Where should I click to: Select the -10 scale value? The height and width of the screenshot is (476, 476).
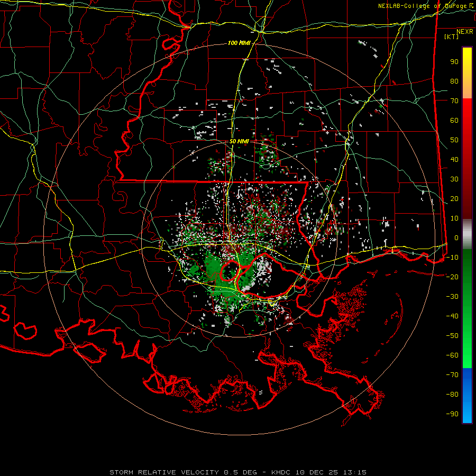pyautogui.click(x=452, y=258)
